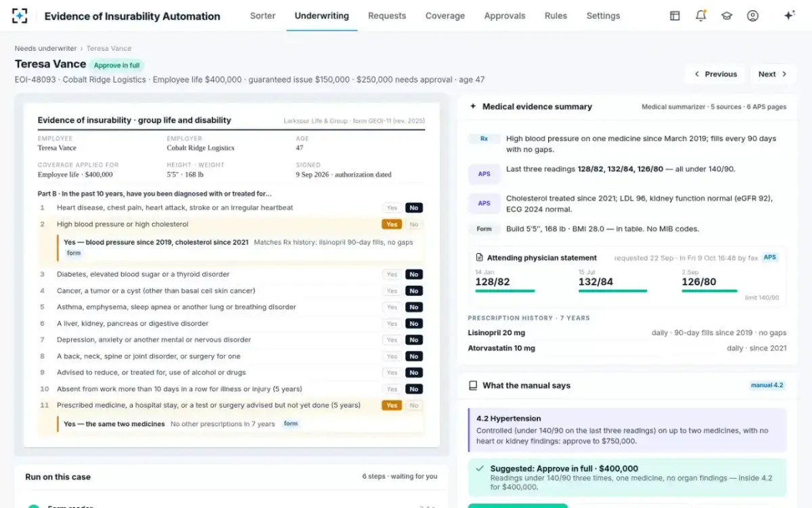This screenshot has width=812, height=508.
Task: Click question 10 absent from work row
Action: (231, 389)
